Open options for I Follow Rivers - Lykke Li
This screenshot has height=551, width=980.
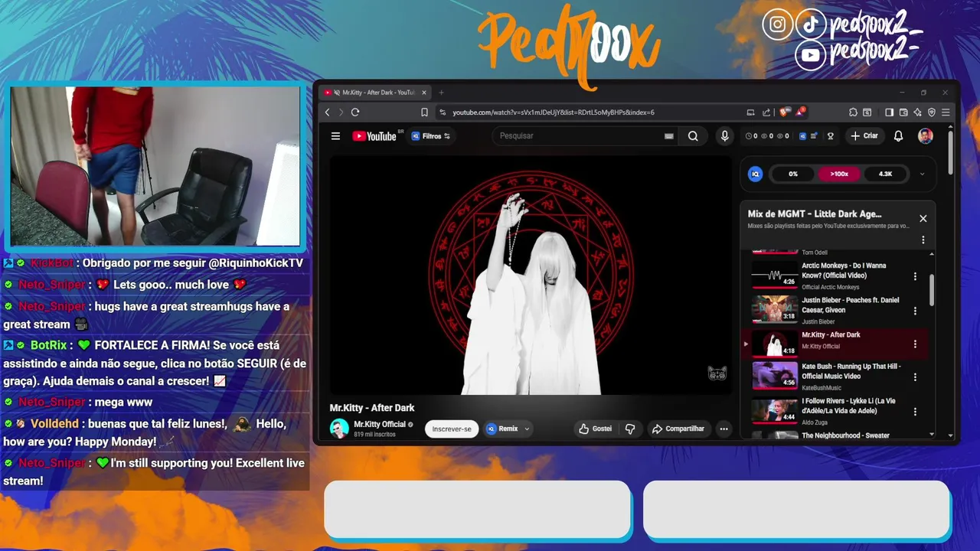click(915, 411)
